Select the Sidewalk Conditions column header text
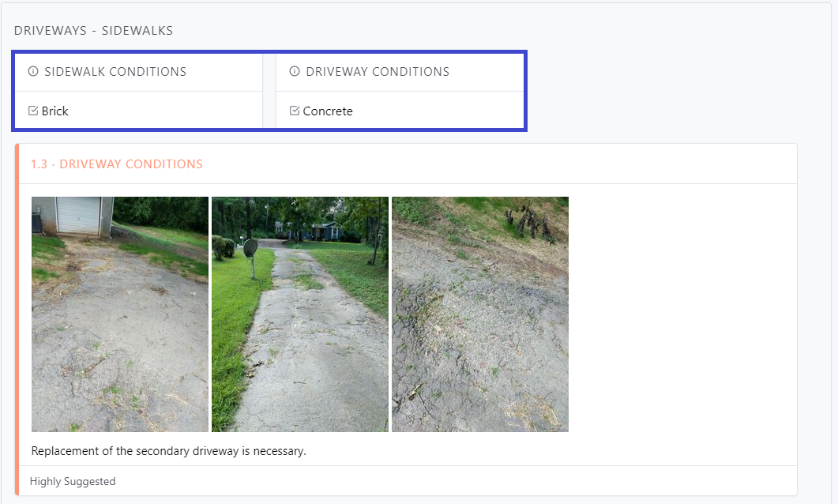 tap(115, 71)
